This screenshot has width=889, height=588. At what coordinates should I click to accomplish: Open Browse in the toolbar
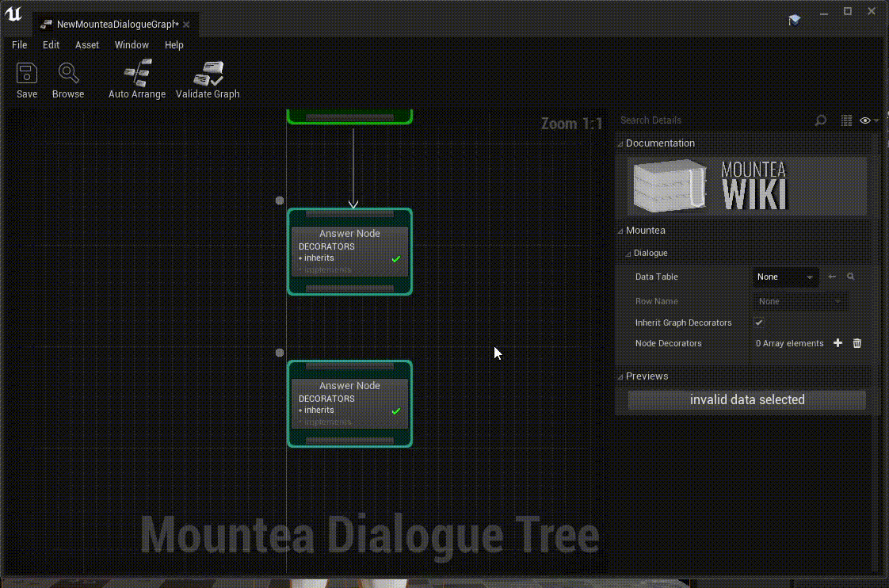(x=68, y=80)
